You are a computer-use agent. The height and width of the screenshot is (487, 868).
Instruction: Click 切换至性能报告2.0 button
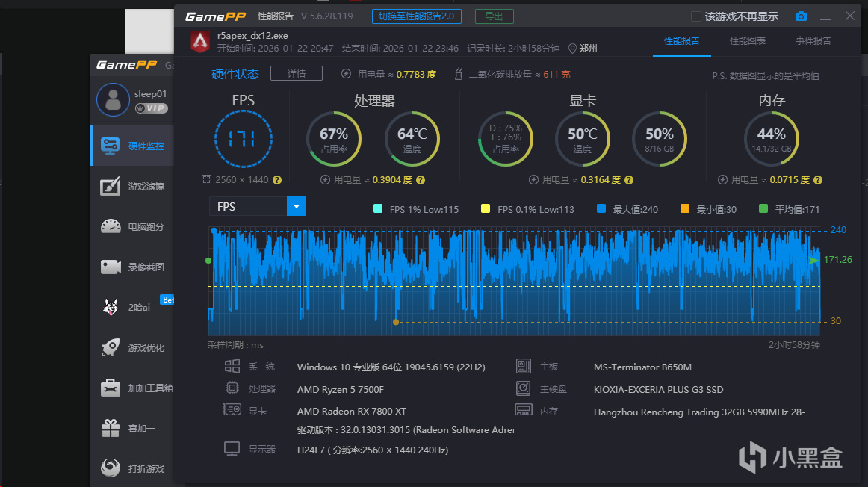(x=416, y=16)
